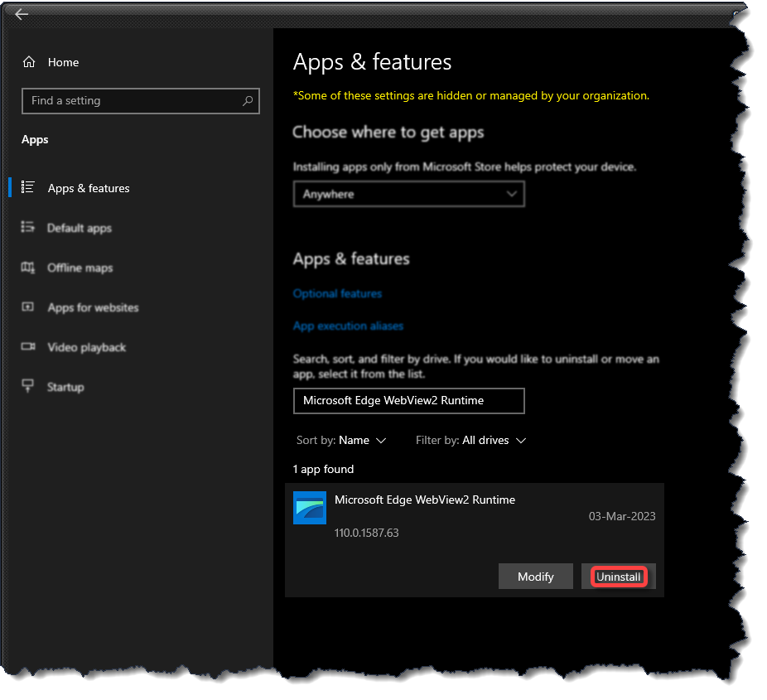
Task: Click the Apps & features list icon
Action: click(x=28, y=187)
